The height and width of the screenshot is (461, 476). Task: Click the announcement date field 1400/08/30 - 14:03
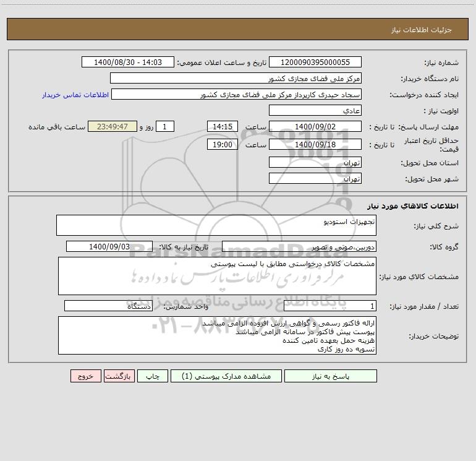pos(128,62)
